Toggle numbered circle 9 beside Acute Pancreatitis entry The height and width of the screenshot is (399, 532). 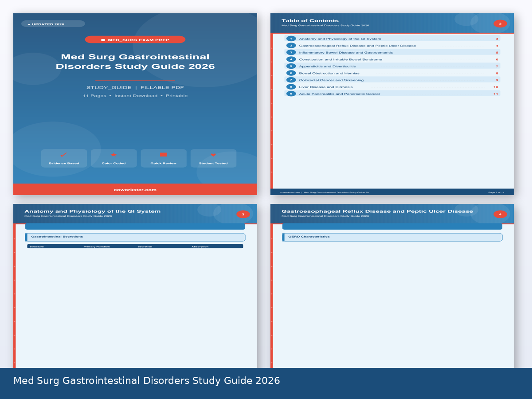point(291,94)
